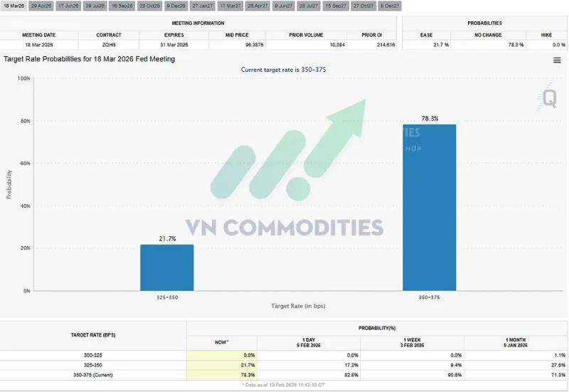Click the 300-325 target rate row label
Viewport: 569px width, 392px height.
[93, 355]
